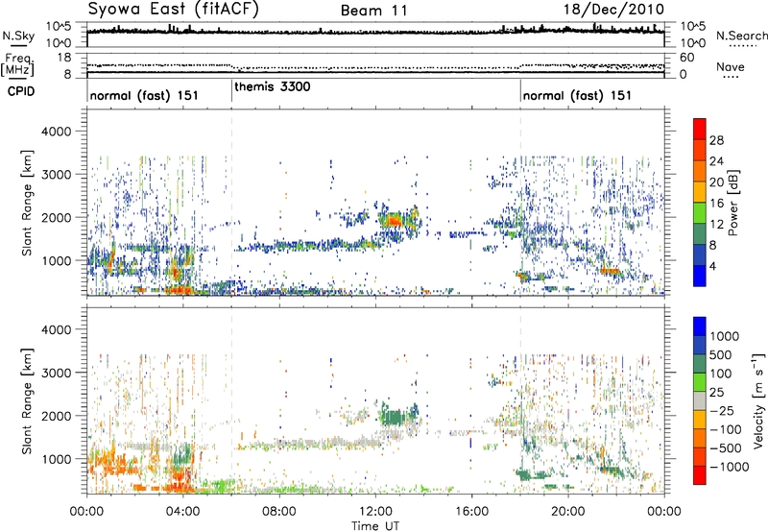Click the green velocity patch near 13:00 at 2000 km
This screenshot has width=768, height=532.
[x=392, y=418]
